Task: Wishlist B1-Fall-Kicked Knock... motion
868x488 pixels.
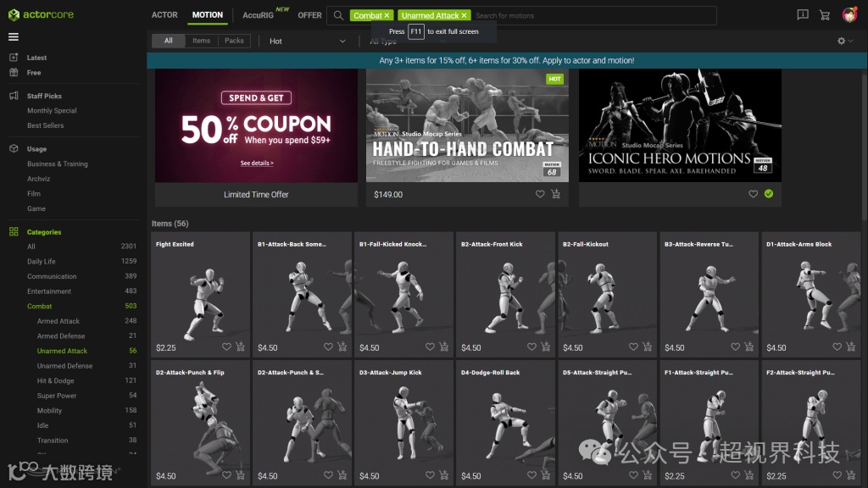Action: (430, 347)
